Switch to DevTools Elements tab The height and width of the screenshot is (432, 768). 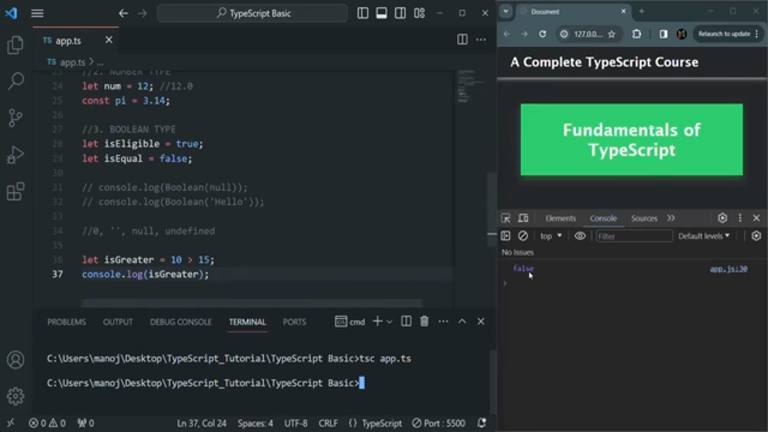click(x=560, y=218)
